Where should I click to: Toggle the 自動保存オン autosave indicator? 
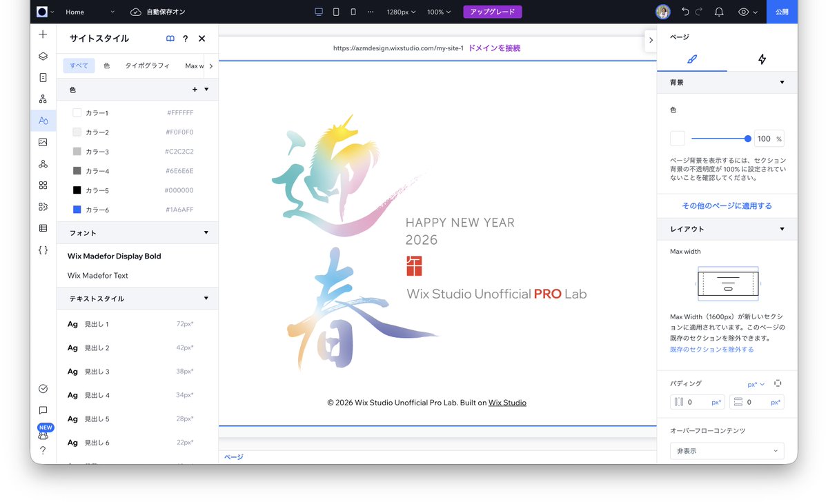tap(157, 12)
